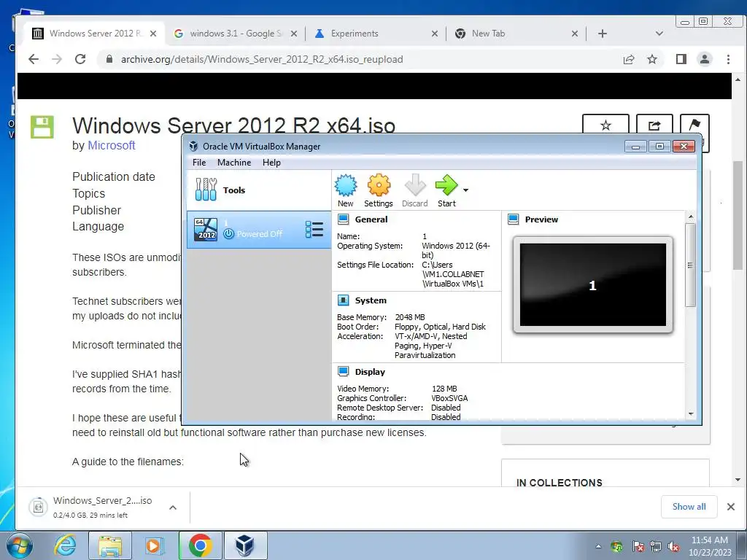The width and height of the screenshot is (747, 560).
Task: Open Chrome profile icon
Action: coord(705,59)
